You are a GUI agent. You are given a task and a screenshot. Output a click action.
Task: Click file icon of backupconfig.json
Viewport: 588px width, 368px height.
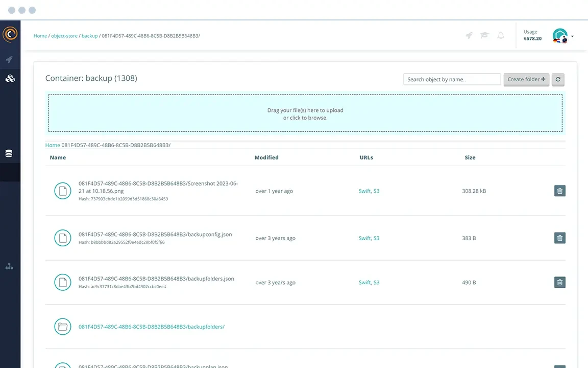click(x=63, y=238)
